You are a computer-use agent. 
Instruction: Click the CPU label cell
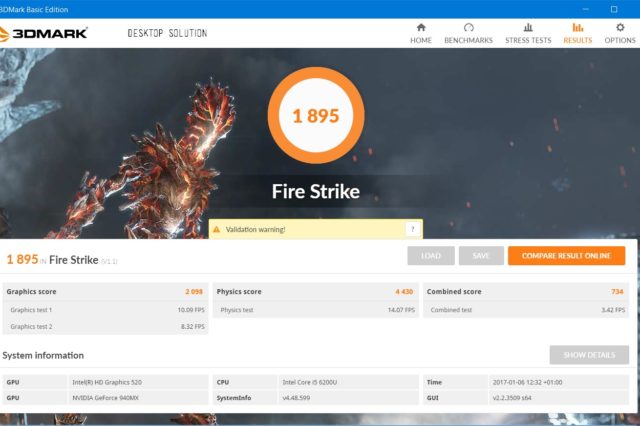coord(245,382)
